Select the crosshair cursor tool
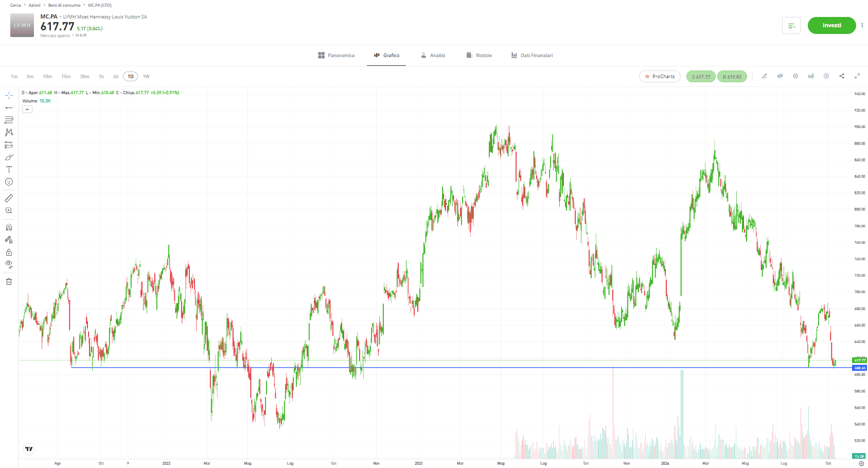Screen dimensions: 868x468 coord(9,96)
